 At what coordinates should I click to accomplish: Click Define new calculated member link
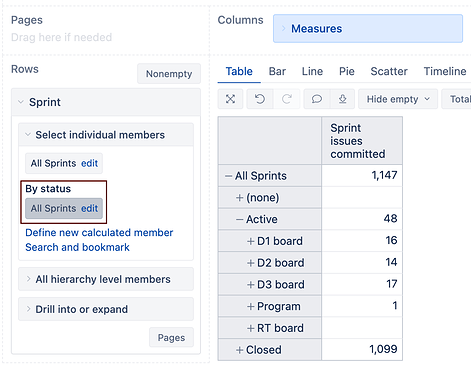(99, 232)
